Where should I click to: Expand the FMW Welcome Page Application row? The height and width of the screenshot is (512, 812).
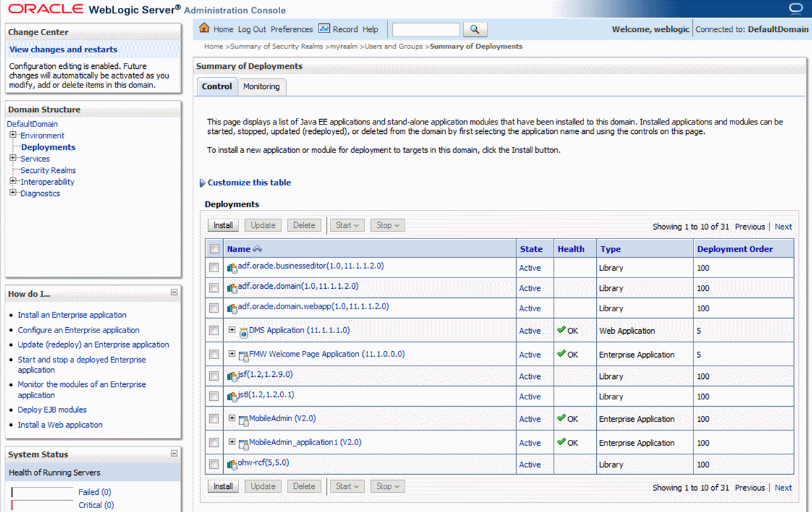coord(232,354)
